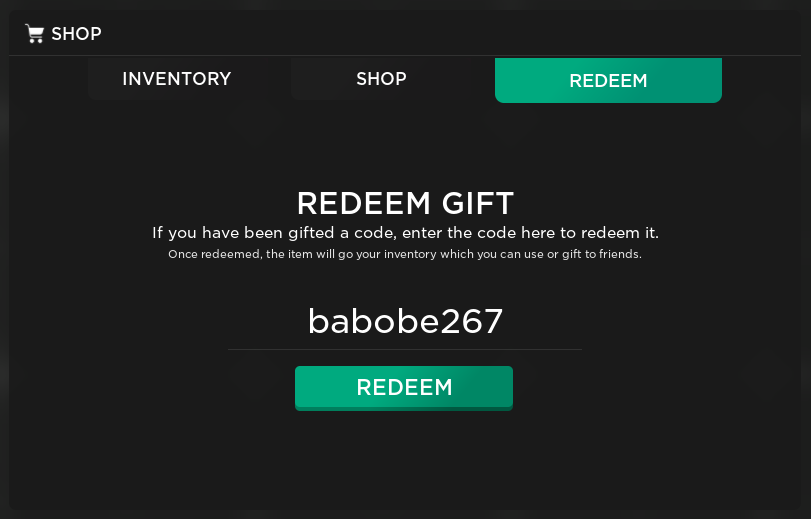The width and height of the screenshot is (811, 519).
Task: Click the word REDEEM in the heading
Action: [364, 203]
